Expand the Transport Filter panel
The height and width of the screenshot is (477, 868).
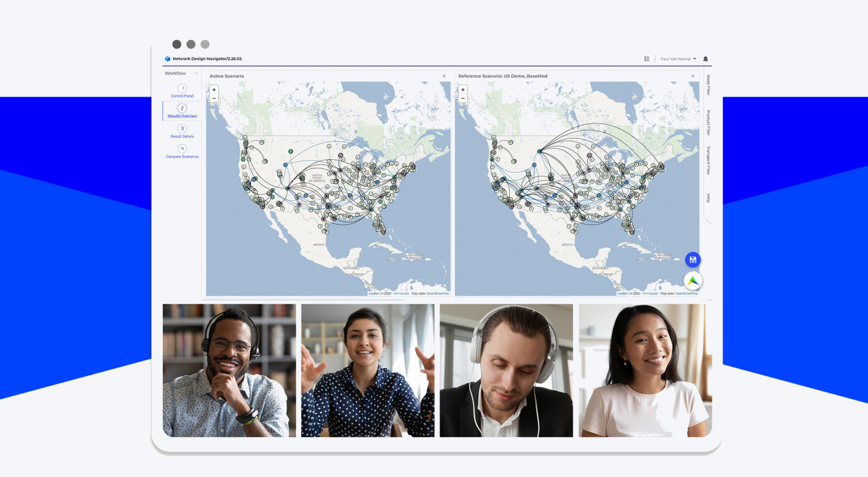708,159
